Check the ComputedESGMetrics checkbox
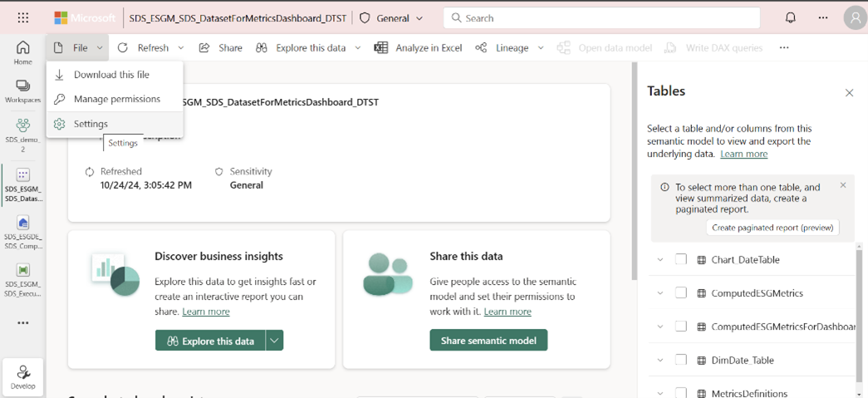 coord(681,292)
